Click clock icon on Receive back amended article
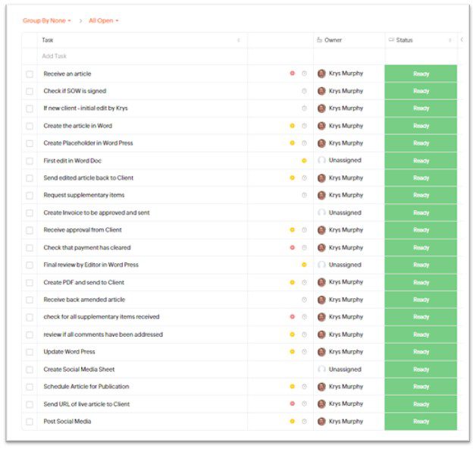Screen dimensions: 476x449 tap(304, 300)
